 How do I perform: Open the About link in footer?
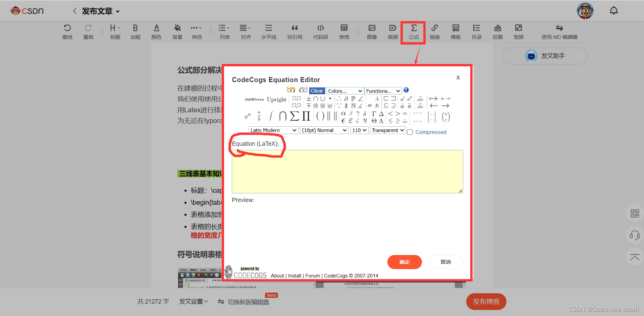[277, 276]
